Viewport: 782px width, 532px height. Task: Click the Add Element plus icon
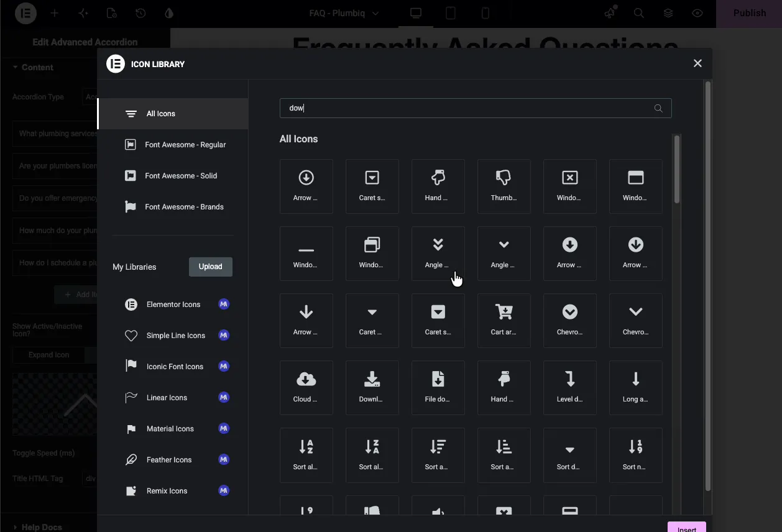click(55, 13)
